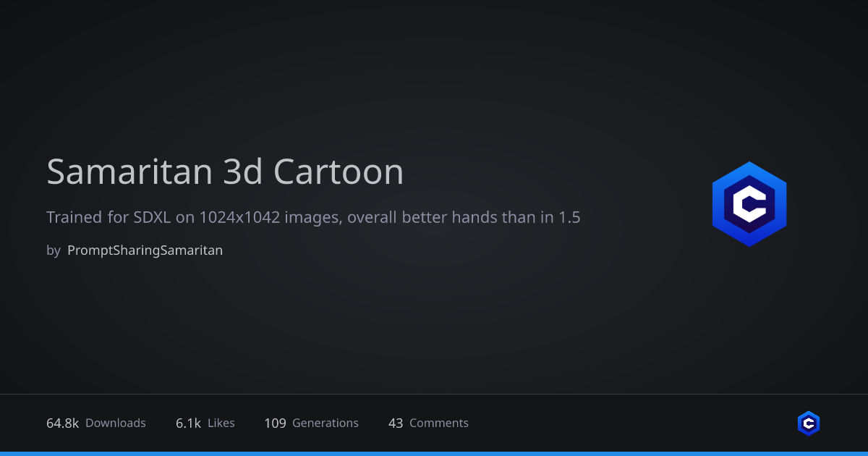
Task: Click the small Civitai logo in footer
Action: click(x=808, y=423)
